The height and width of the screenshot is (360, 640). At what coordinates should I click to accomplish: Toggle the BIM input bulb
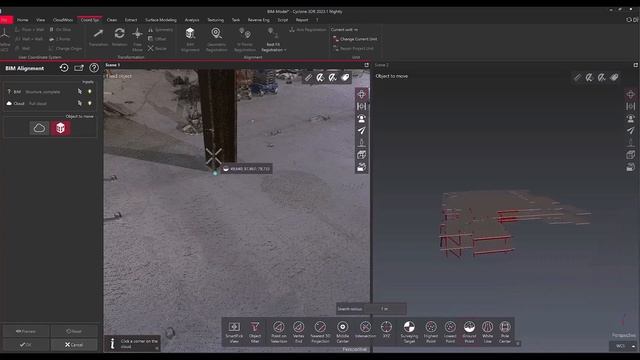tap(89, 91)
